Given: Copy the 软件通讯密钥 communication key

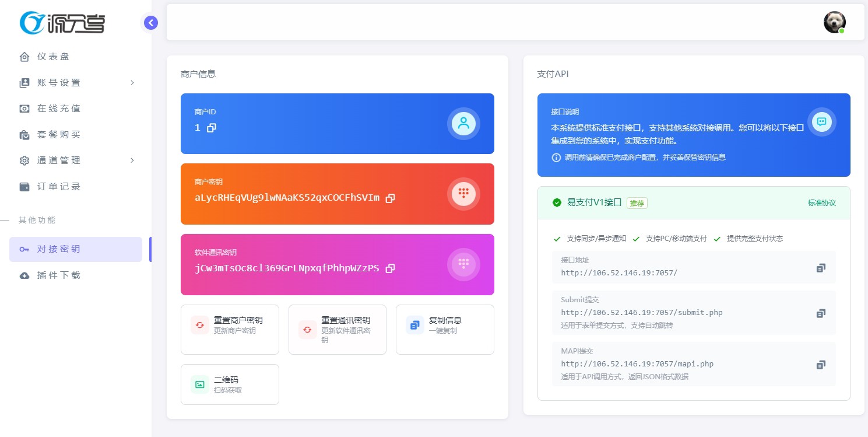Looking at the screenshot, I should tap(391, 268).
